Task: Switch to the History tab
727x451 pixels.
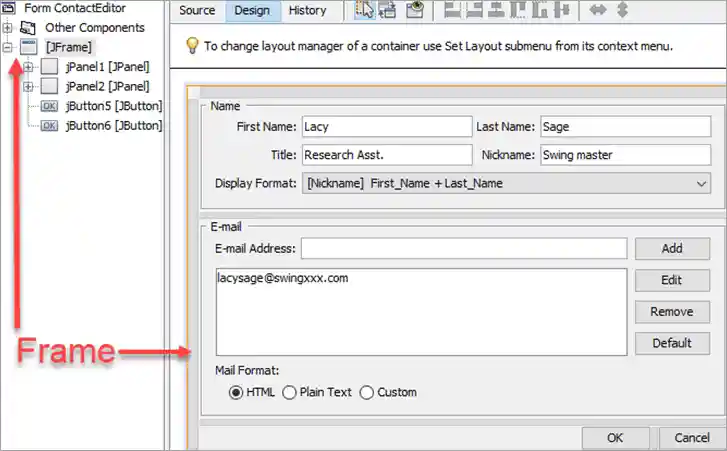Action: tap(307, 10)
